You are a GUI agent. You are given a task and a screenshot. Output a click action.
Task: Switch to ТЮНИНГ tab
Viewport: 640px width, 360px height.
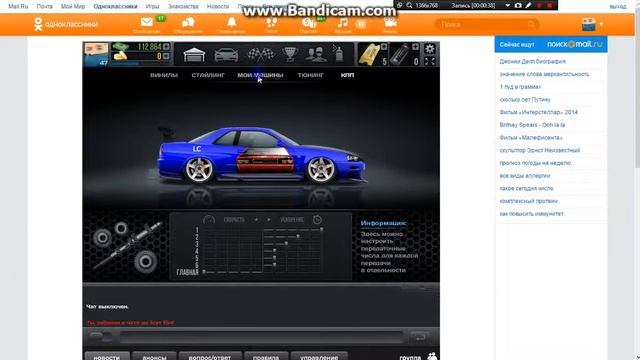click(x=311, y=75)
